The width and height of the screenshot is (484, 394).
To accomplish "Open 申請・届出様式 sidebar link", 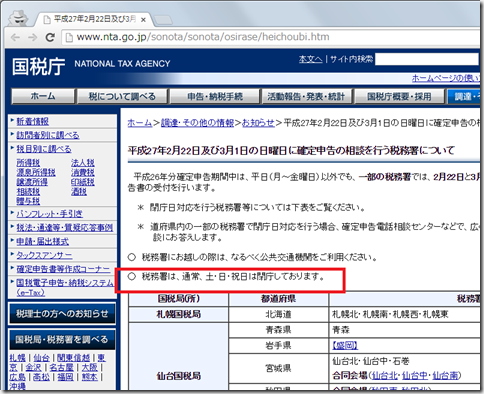I will (43, 241).
